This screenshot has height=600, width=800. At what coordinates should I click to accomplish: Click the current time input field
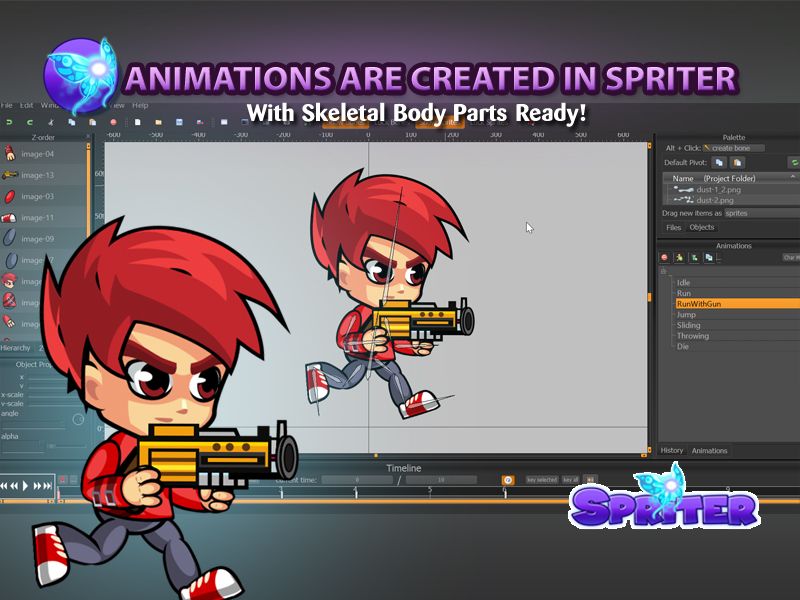pyautogui.click(x=357, y=480)
